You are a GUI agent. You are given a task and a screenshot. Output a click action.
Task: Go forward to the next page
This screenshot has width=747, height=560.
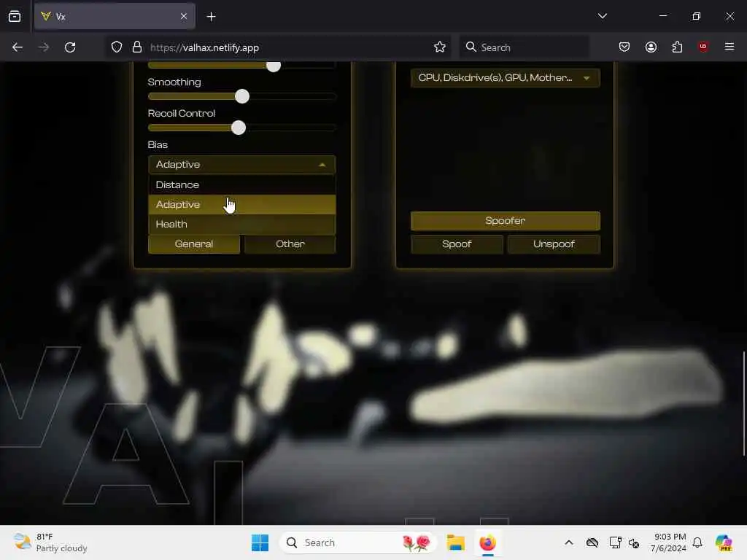click(44, 47)
